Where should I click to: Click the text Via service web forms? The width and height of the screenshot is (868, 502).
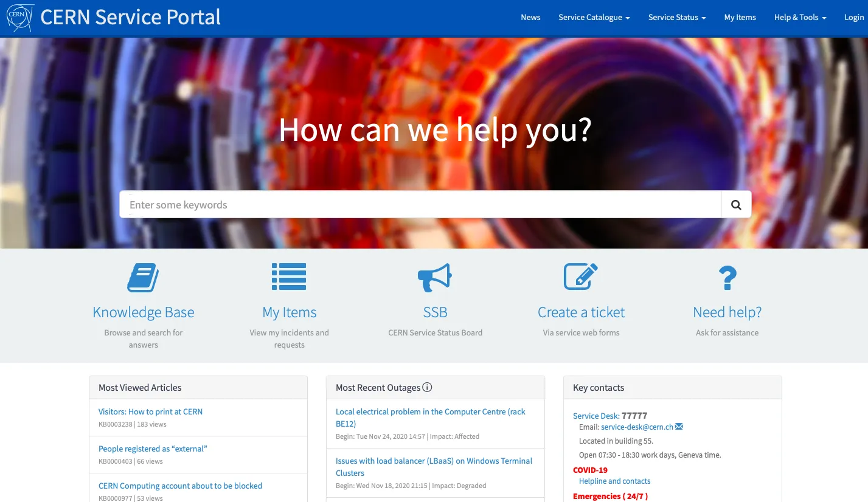click(582, 332)
